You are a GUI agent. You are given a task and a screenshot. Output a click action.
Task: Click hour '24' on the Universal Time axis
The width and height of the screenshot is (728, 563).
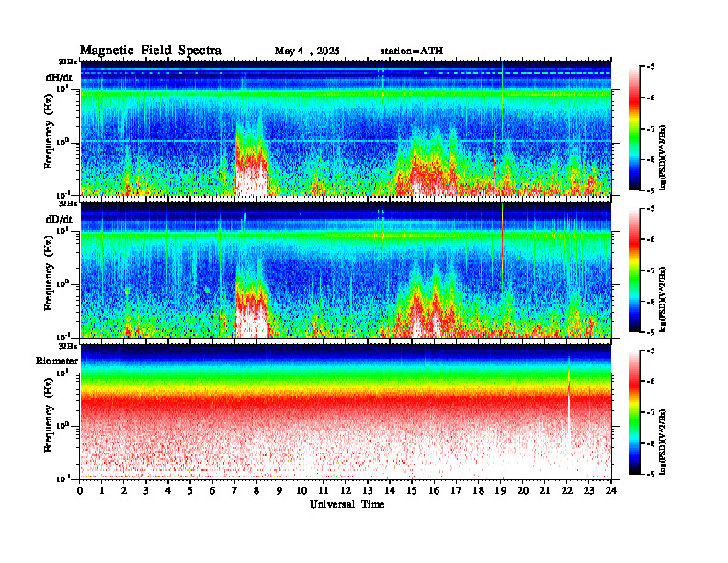pyautogui.click(x=611, y=491)
